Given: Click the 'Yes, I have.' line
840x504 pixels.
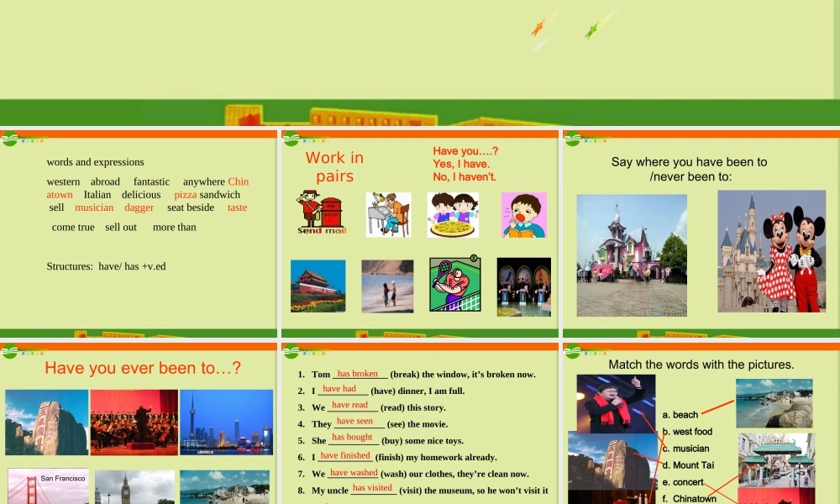Looking at the screenshot, I should [461, 164].
